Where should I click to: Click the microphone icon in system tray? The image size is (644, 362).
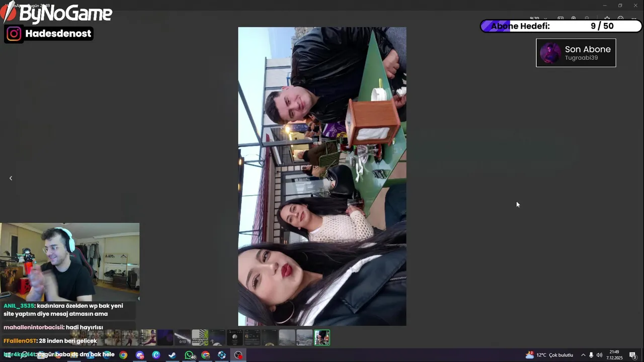[x=591, y=355]
